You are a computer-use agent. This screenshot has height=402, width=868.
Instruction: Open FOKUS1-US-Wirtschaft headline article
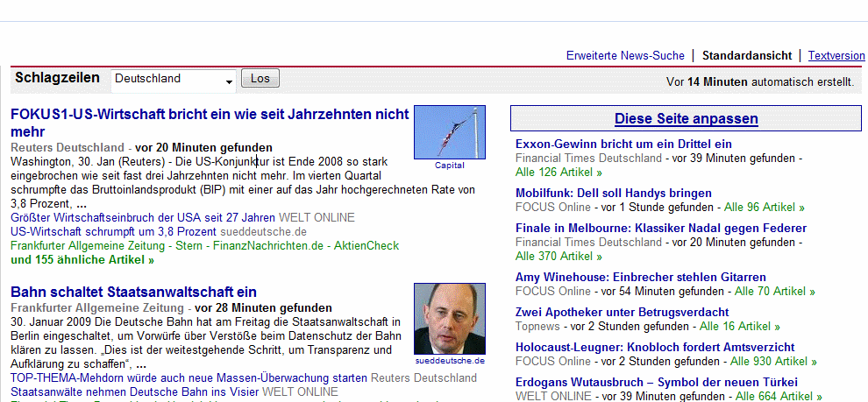pyautogui.click(x=210, y=123)
